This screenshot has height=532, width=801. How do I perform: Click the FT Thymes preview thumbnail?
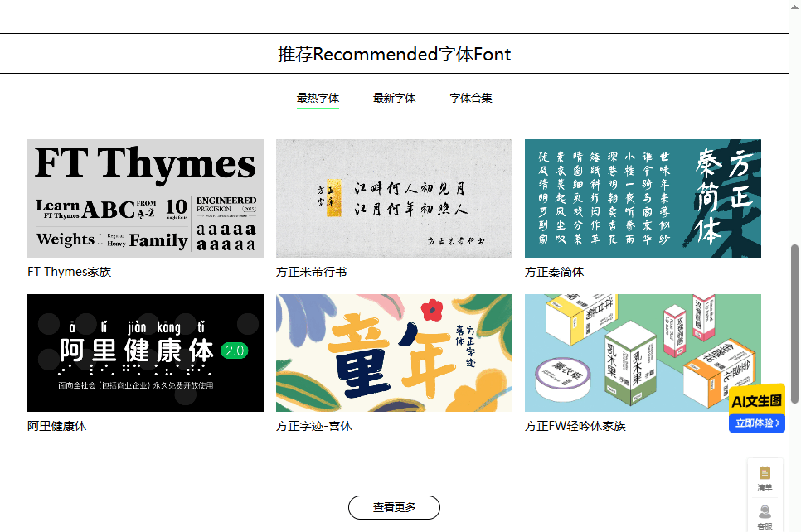[145, 199]
